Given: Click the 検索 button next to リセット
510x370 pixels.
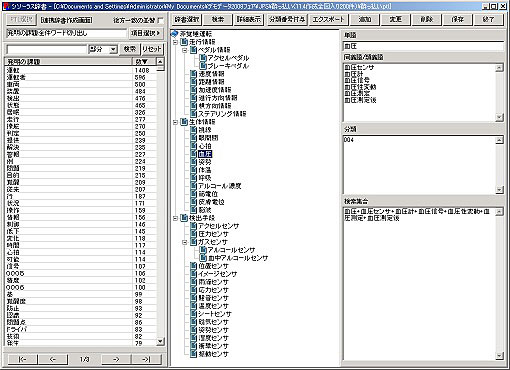Looking at the screenshot, I should 129,49.
